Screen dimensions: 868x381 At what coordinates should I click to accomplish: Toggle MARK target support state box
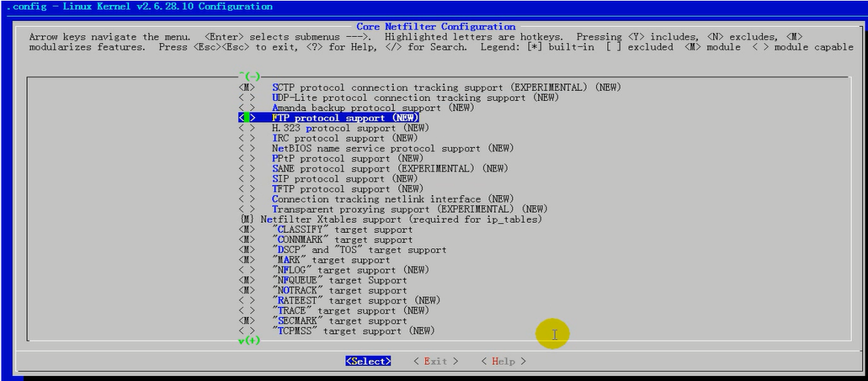pos(247,260)
